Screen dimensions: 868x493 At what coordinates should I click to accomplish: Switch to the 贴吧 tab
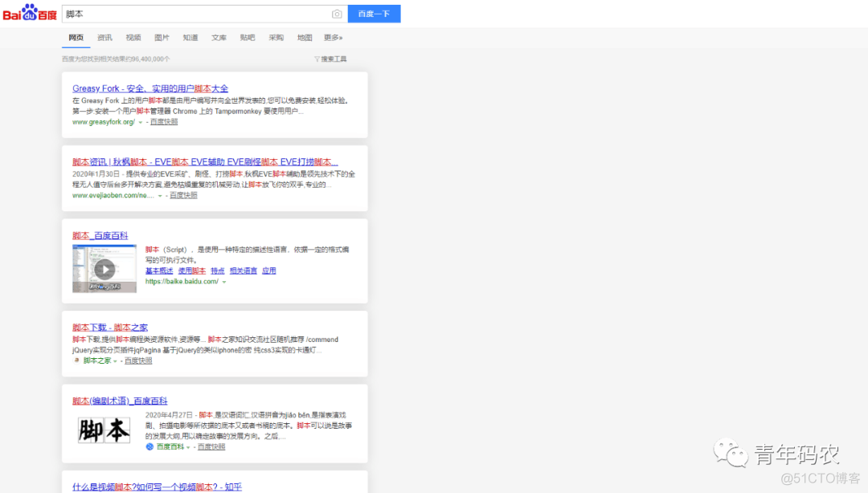(x=248, y=38)
